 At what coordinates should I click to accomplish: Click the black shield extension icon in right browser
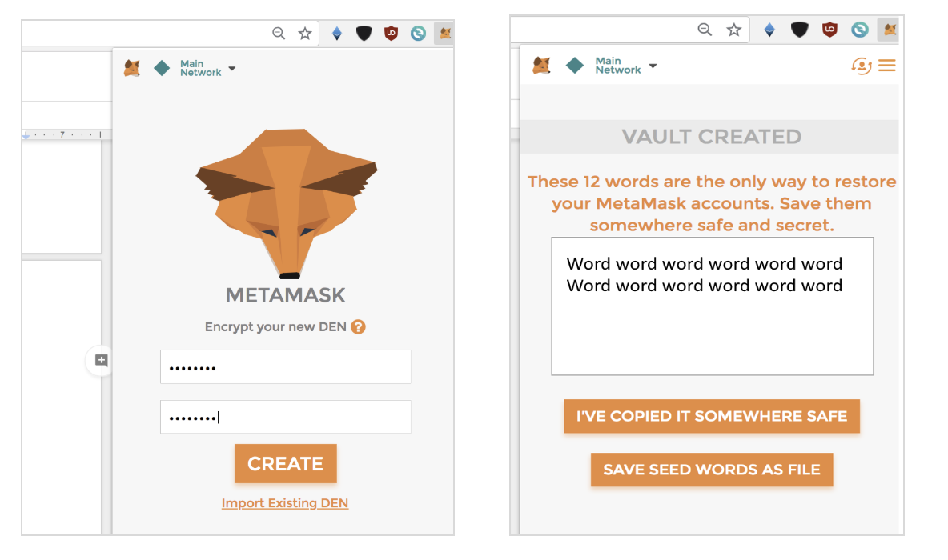(x=799, y=30)
